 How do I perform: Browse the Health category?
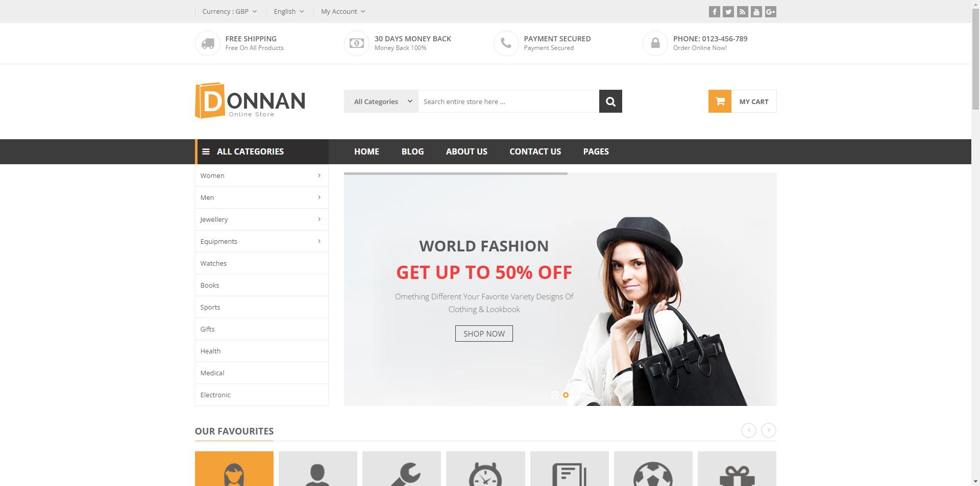point(262,351)
